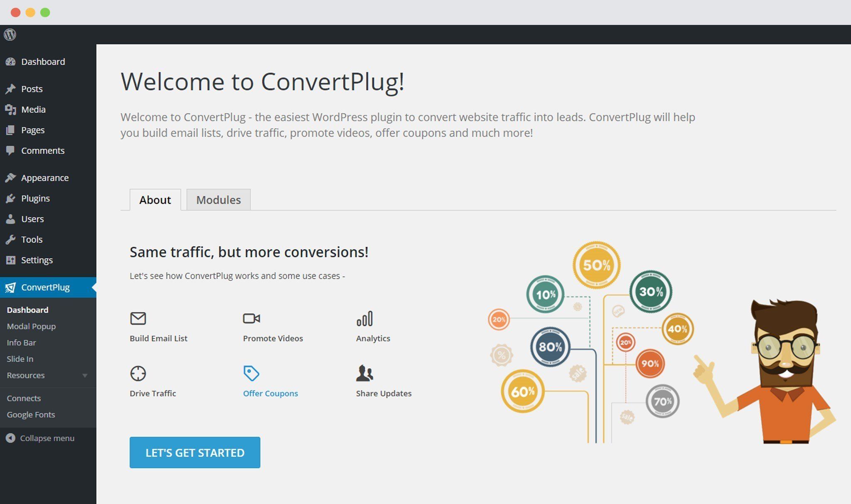851x504 pixels.
Task: Select the Offer Coupons tag icon
Action: click(x=251, y=374)
